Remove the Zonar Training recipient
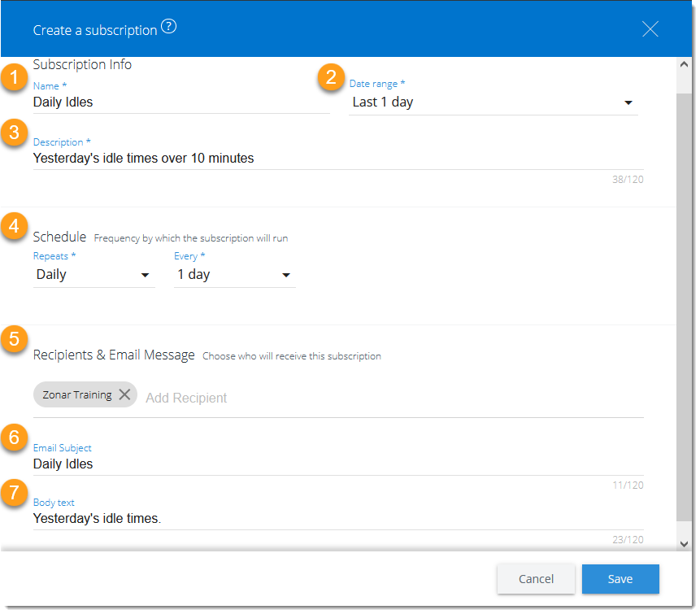The height and width of the screenshot is (614, 700). point(124,394)
